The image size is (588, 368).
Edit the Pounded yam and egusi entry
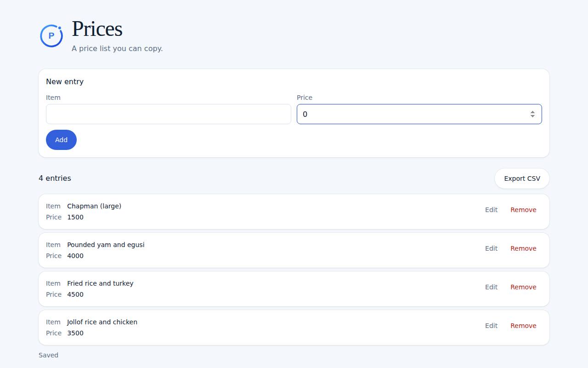491,248
